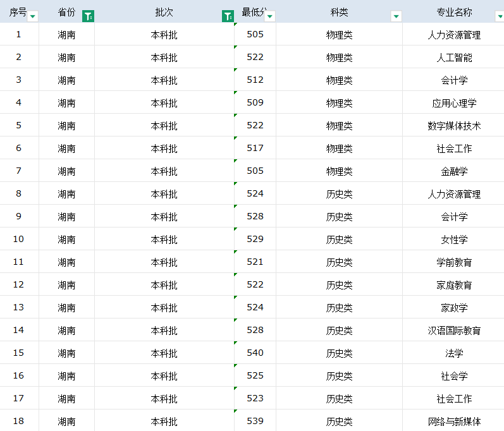Select 湖南 cell in row 1
Viewport: 504px width, 431px height.
pos(66,34)
